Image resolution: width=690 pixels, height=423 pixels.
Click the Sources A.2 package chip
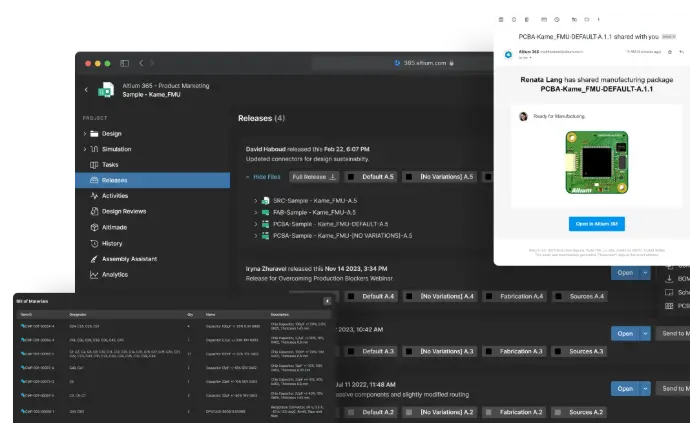[579, 412]
